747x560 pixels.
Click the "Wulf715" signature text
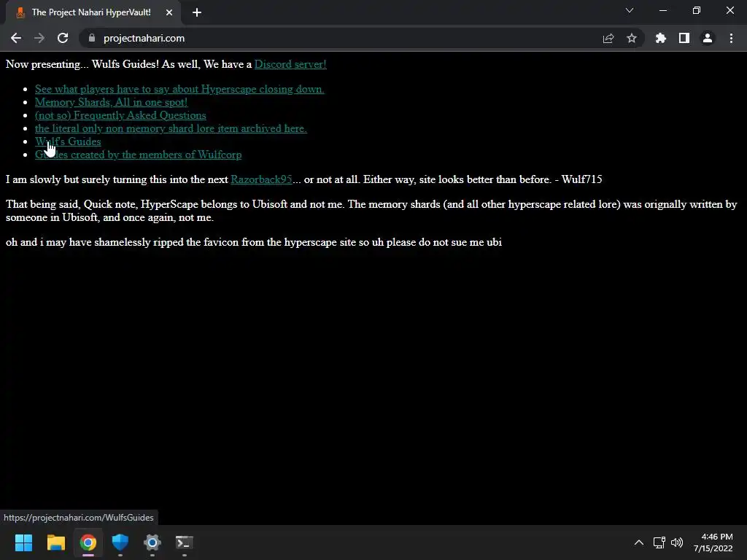581,179
